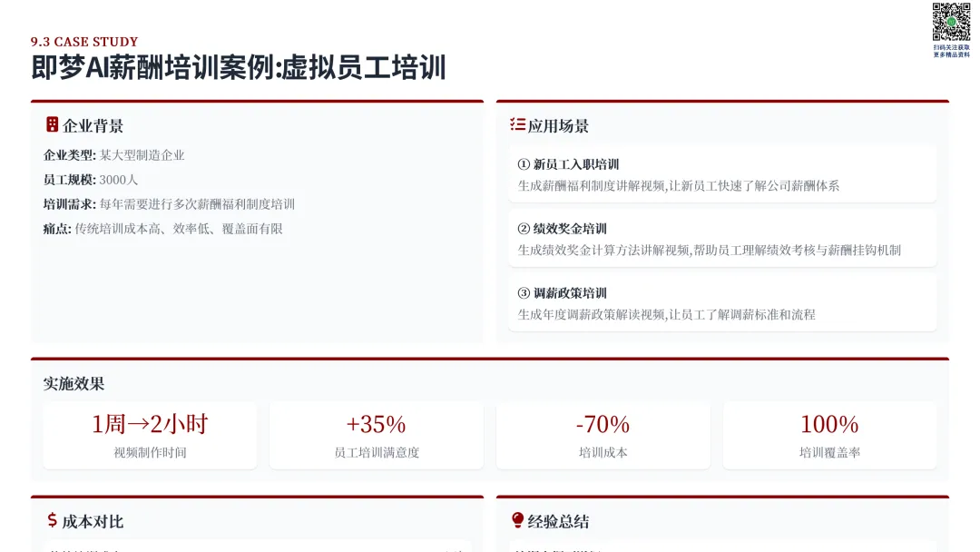Click the 扫码关注获取 text under the QR code

tap(951, 47)
